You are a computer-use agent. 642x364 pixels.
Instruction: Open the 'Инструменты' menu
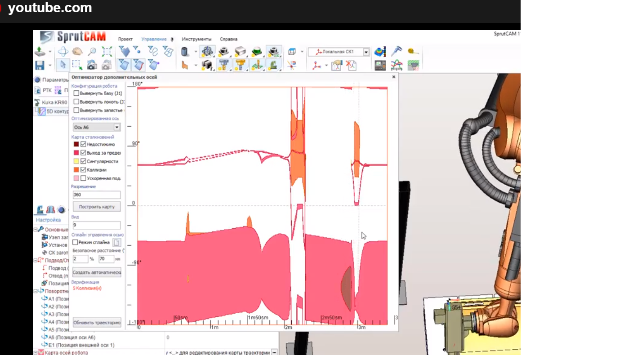pyautogui.click(x=196, y=39)
